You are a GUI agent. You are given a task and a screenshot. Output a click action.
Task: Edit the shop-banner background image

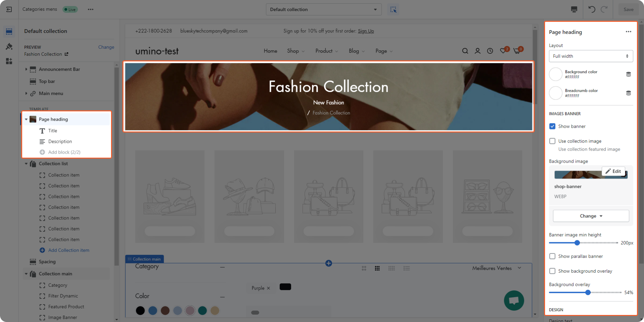click(x=613, y=171)
